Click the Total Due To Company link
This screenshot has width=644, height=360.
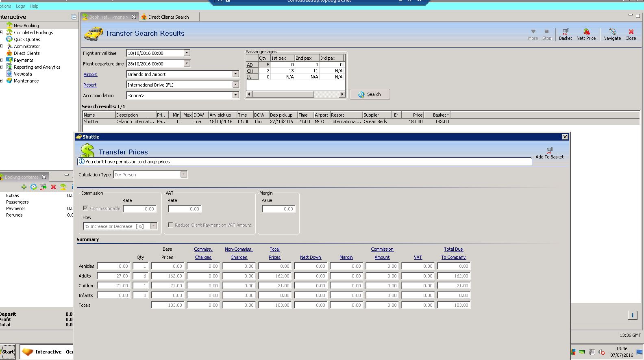point(453,253)
